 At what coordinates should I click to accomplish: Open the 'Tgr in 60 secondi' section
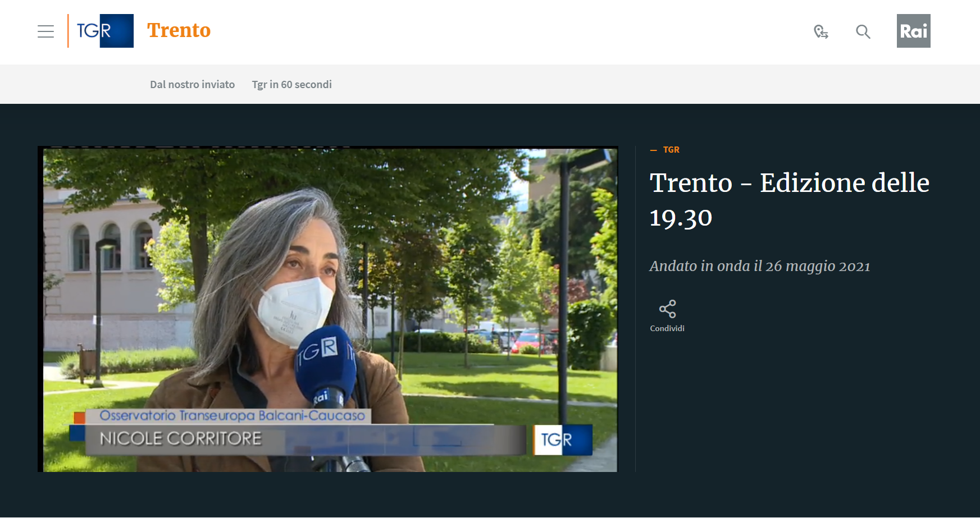(x=291, y=84)
